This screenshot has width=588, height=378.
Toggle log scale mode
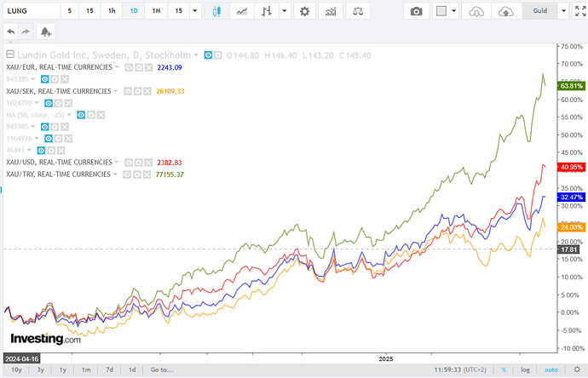pos(526,369)
